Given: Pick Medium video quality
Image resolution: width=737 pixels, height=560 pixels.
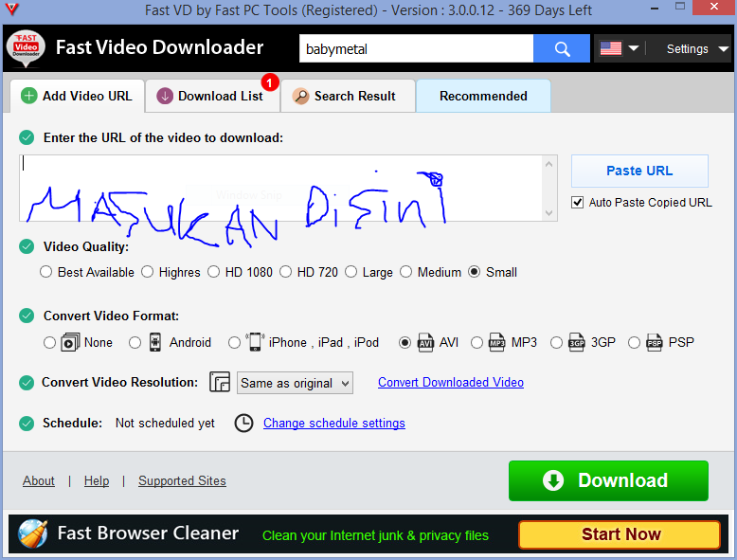Looking at the screenshot, I should (405, 272).
